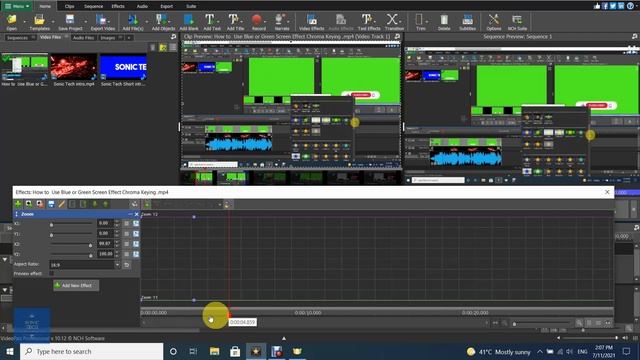The width and height of the screenshot is (640, 360).
Task: Click the Add New Effect button
Action: pyautogui.click(x=76, y=285)
